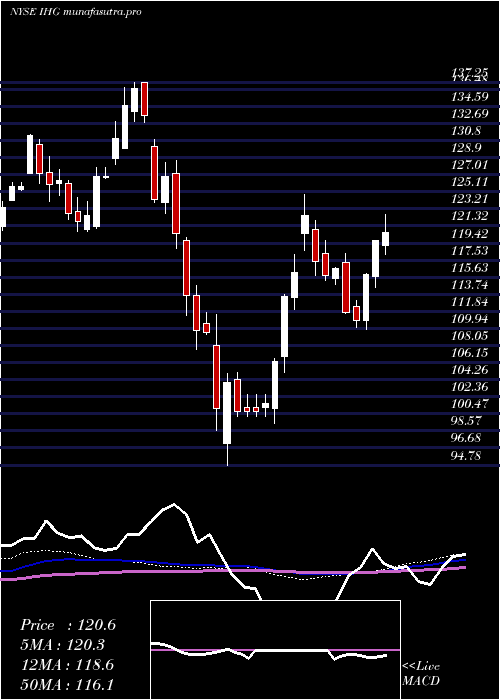Click the 132.69 price axis label

470,114
